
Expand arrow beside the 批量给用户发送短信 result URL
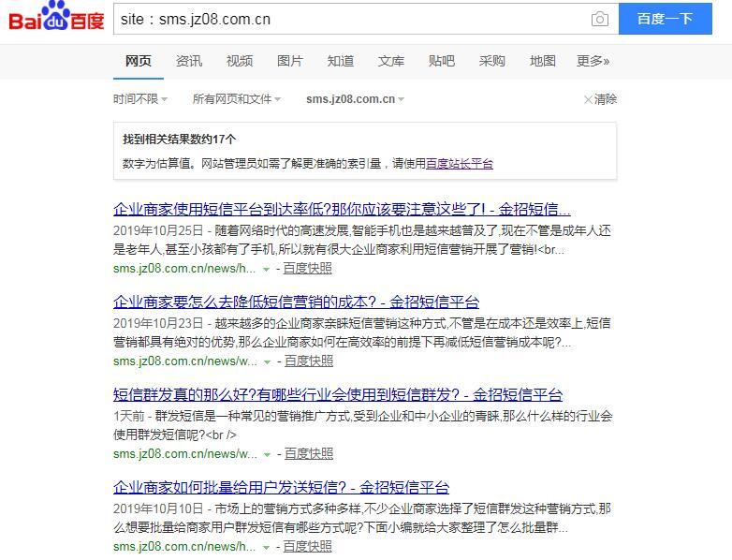click(x=266, y=548)
